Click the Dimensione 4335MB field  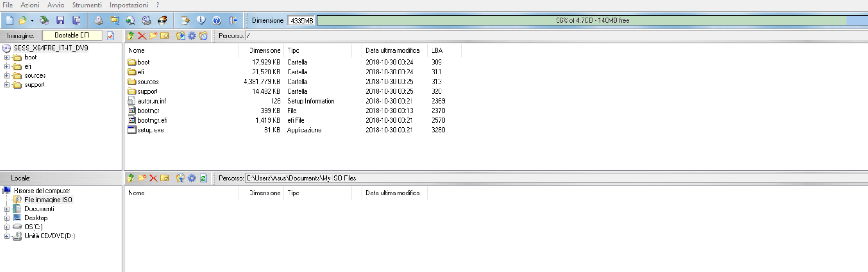[x=301, y=20]
